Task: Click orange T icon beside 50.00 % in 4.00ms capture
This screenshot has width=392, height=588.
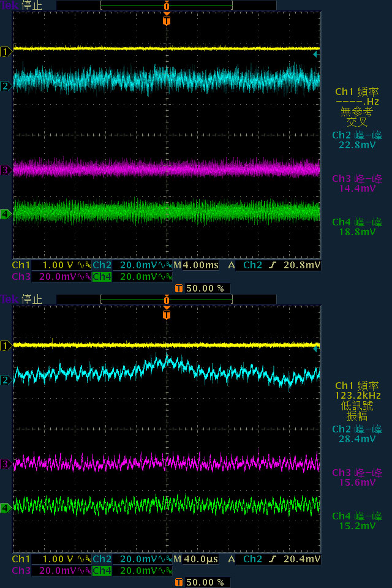Action: [x=179, y=288]
